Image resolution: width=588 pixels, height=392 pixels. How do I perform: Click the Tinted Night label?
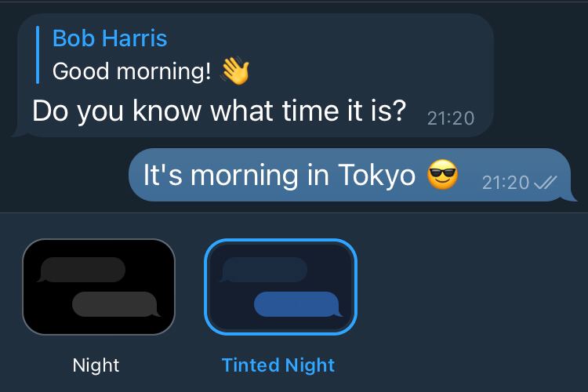(x=278, y=365)
